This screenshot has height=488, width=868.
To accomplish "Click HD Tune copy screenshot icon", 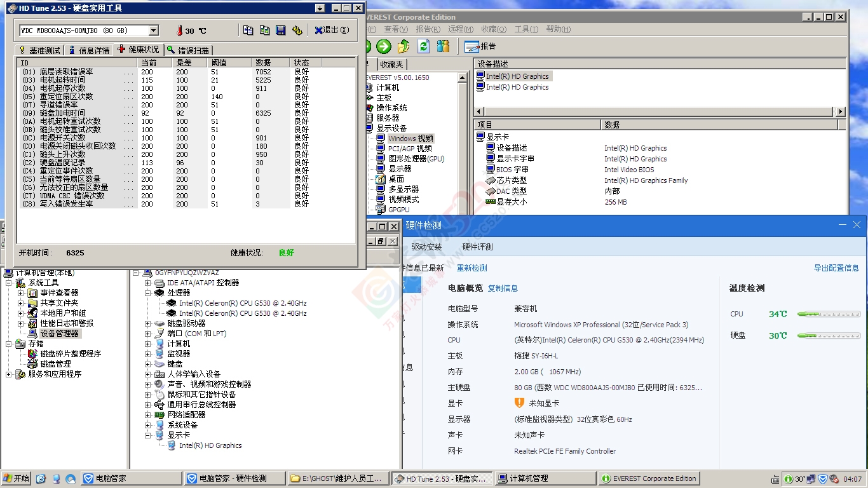I will pos(264,30).
